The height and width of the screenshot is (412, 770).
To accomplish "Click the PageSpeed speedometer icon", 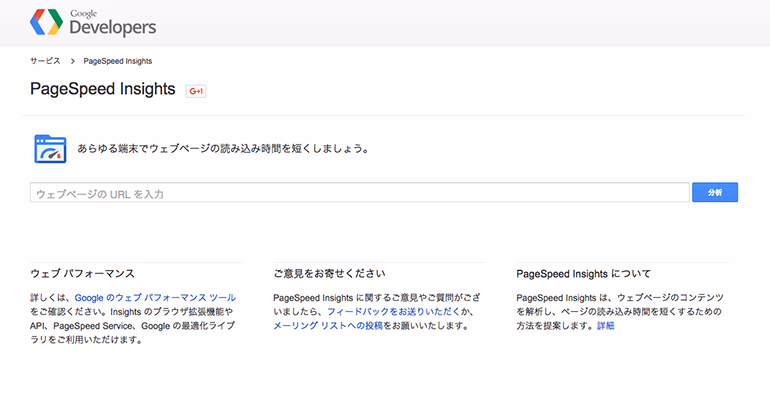I will point(50,149).
